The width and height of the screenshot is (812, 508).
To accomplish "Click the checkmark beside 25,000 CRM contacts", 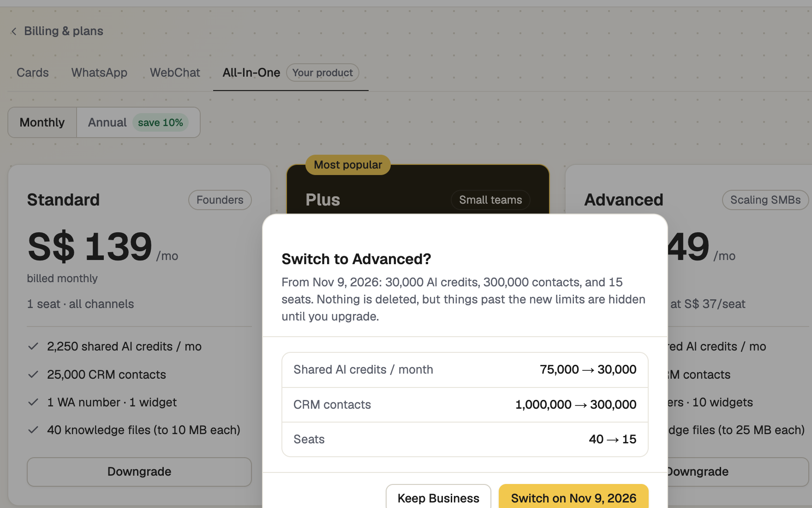I will (x=33, y=375).
